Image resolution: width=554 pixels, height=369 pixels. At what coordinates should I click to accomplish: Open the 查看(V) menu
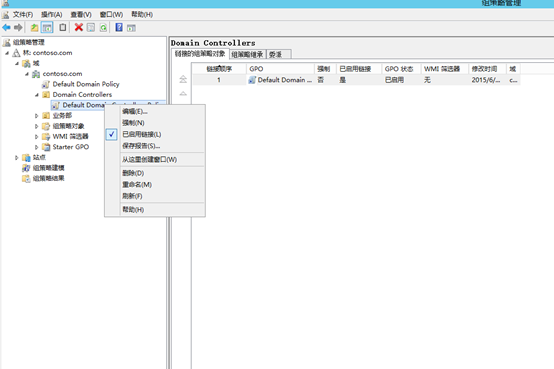point(81,14)
